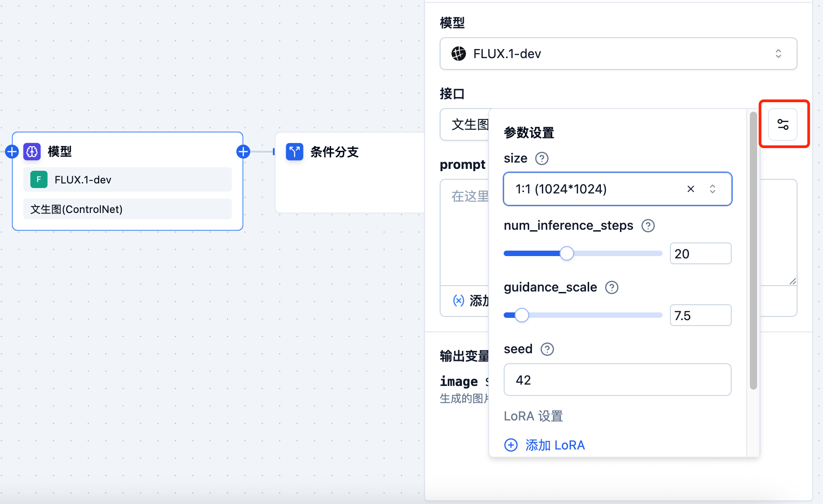The height and width of the screenshot is (504, 823).
Task: Click the num_inference_steps slider handle
Action: pyautogui.click(x=566, y=253)
